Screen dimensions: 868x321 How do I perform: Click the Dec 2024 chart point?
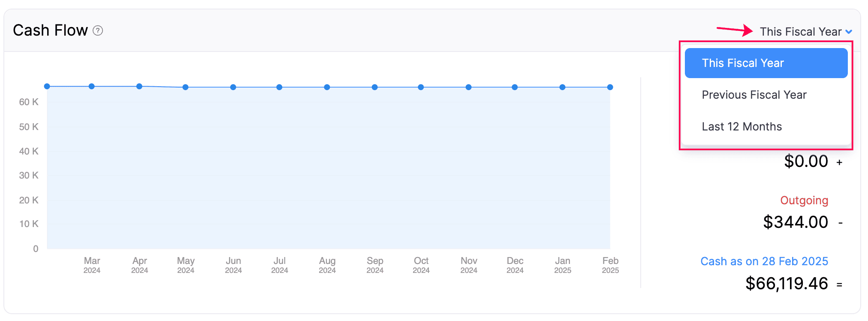(x=515, y=87)
